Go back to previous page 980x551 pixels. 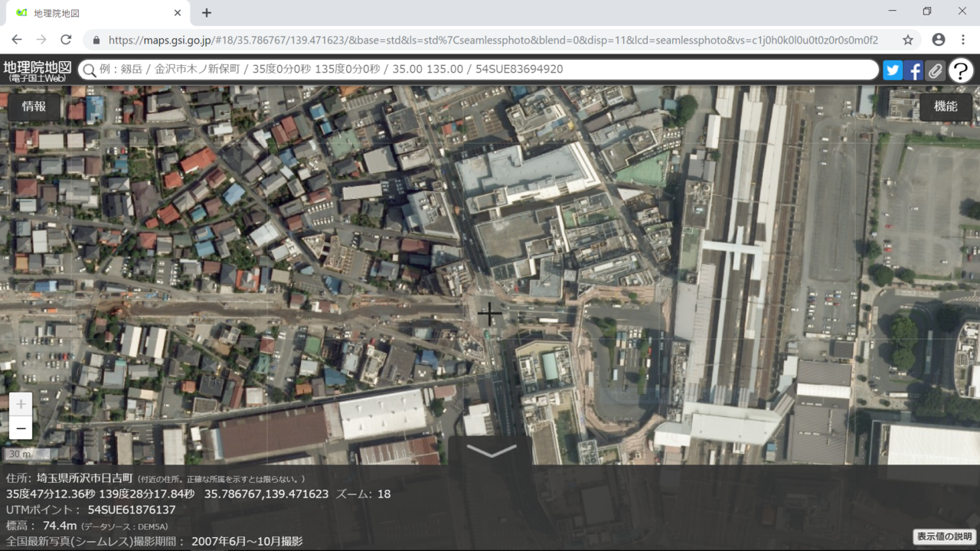pyautogui.click(x=17, y=40)
